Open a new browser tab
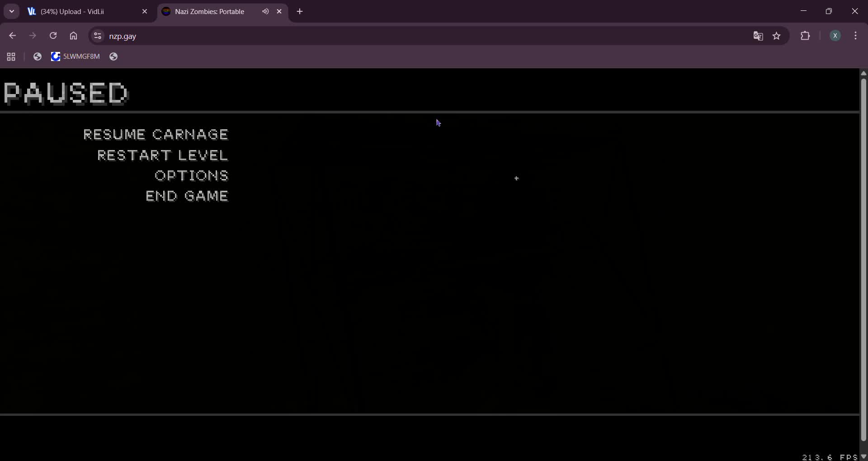This screenshot has height=461, width=868. pos(300,12)
